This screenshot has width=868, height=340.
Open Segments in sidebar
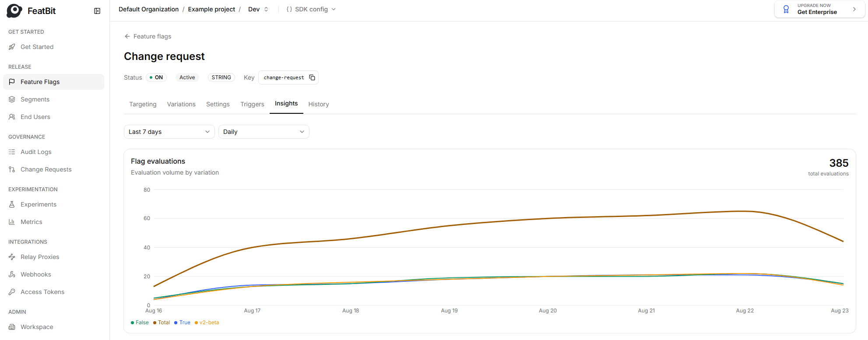[53, 99]
